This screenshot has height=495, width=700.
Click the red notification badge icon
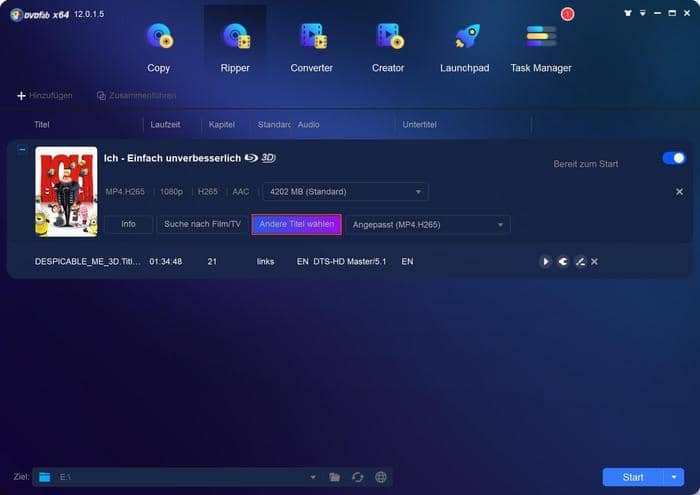pos(567,14)
